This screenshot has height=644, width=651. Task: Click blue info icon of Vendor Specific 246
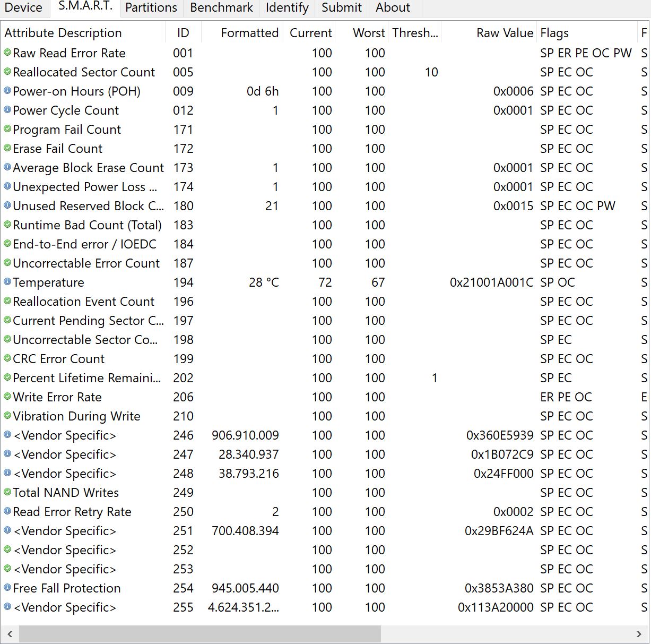[x=7, y=435]
